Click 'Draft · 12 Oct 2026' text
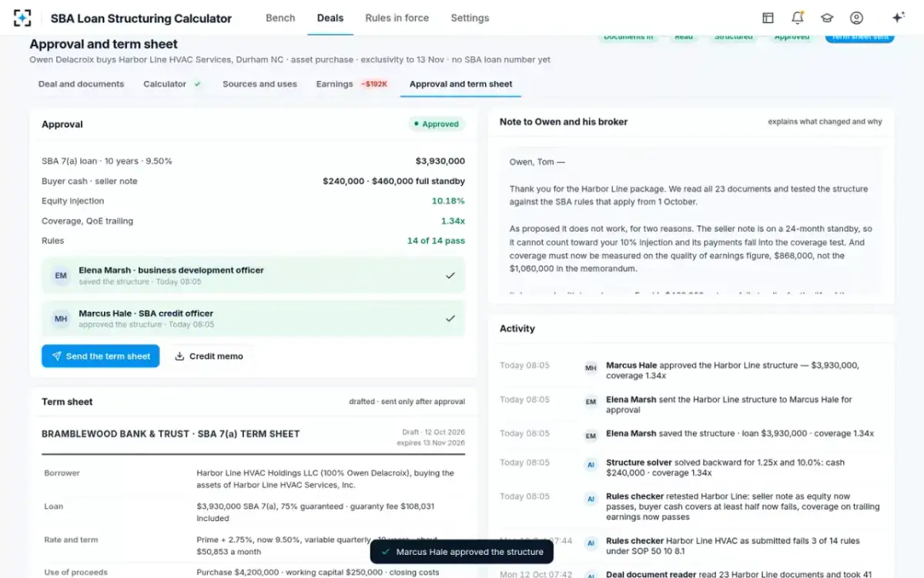Image resolution: width=924 pixels, height=578 pixels. [x=434, y=432]
